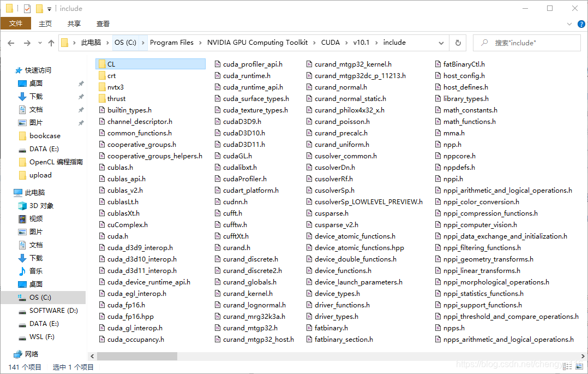Viewport: 588px width, 374px height.
Task: Navigate to OS (C:) breadcrumb
Action: pos(125,43)
